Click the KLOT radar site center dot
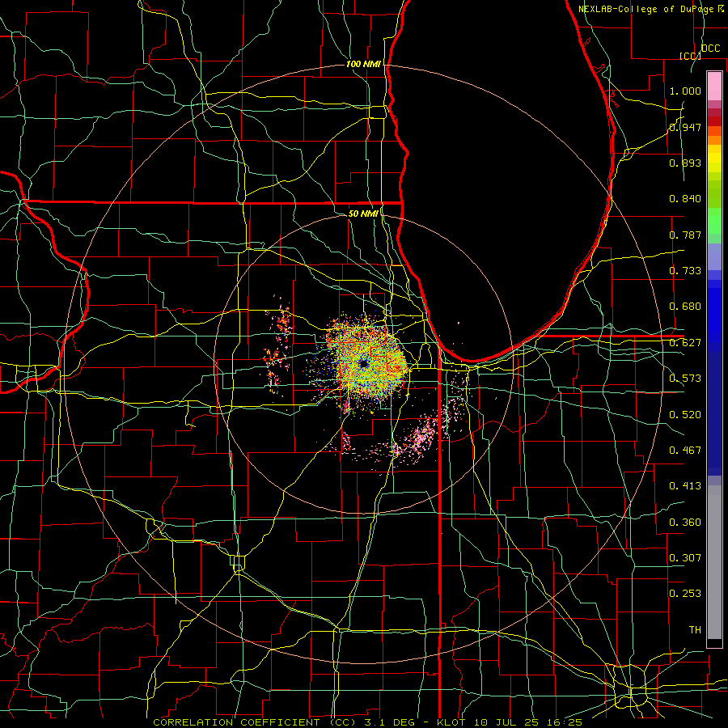 (x=363, y=364)
